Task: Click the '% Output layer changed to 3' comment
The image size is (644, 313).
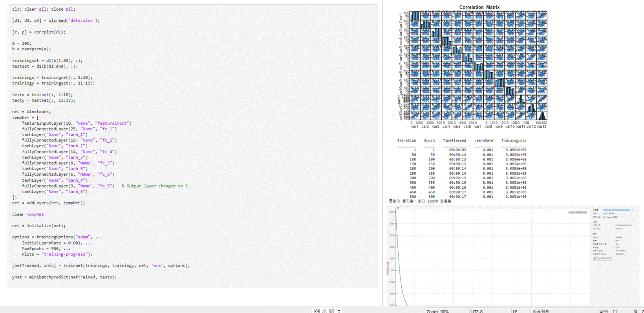Action: point(155,186)
